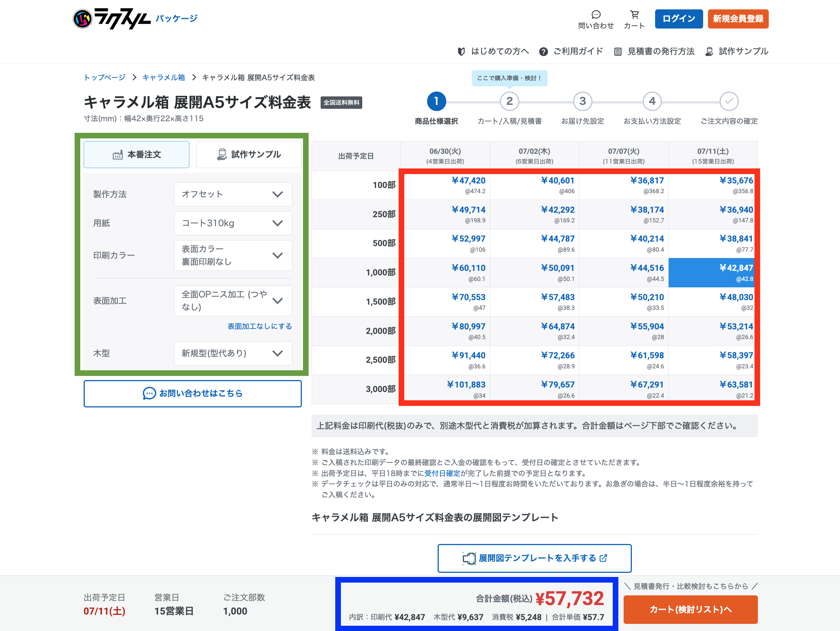Select price ¥42,292 for 250部
Viewport: 840px width, 631px height.
(x=535, y=214)
